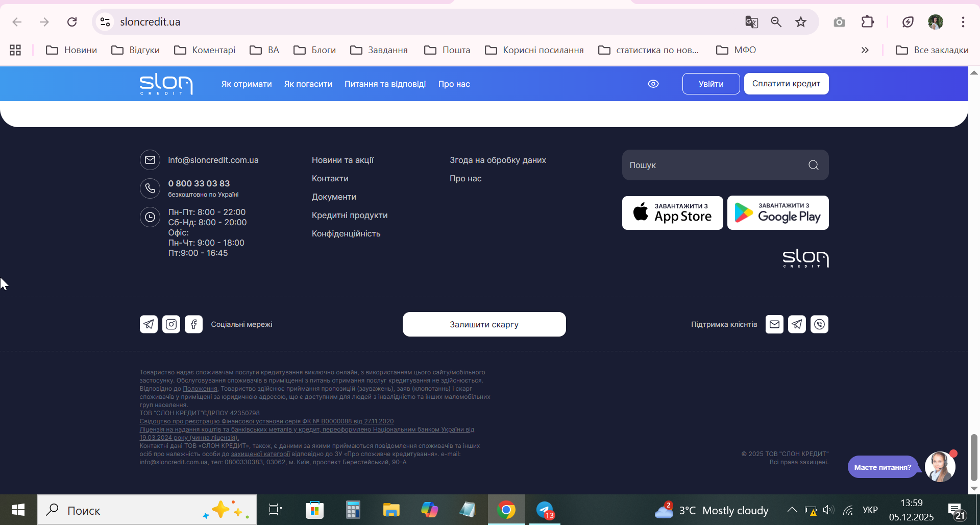Viewport: 980px width, 525px height.
Task: Download the app from Google Play
Action: (x=778, y=213)
